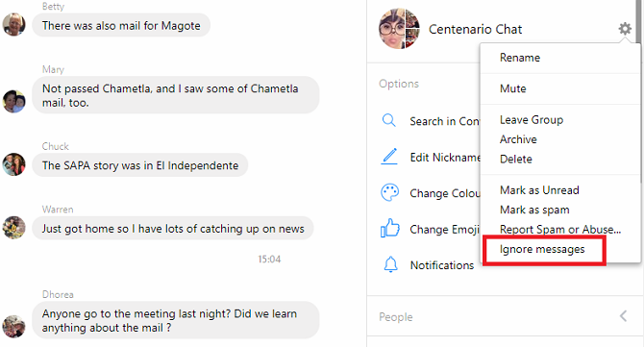Viewport: 644px width, 347px height.
Task: Open the Change Emoji option label
Action: pos(445,229)
